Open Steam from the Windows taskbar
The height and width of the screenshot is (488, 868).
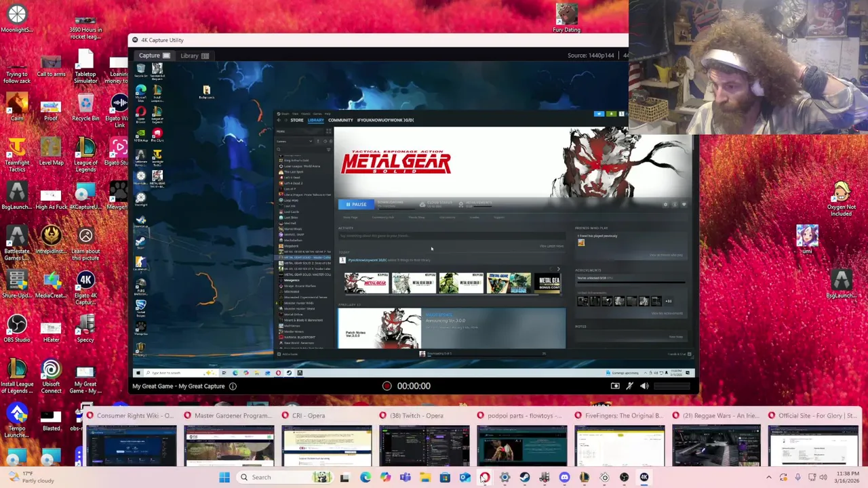(x=525, y=477)
